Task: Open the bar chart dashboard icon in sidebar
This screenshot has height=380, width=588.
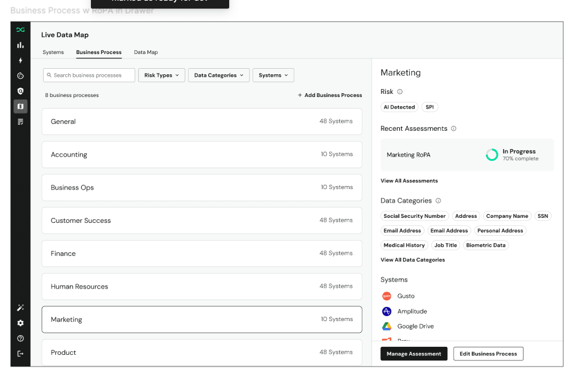Action: click(x=20, y=45)
